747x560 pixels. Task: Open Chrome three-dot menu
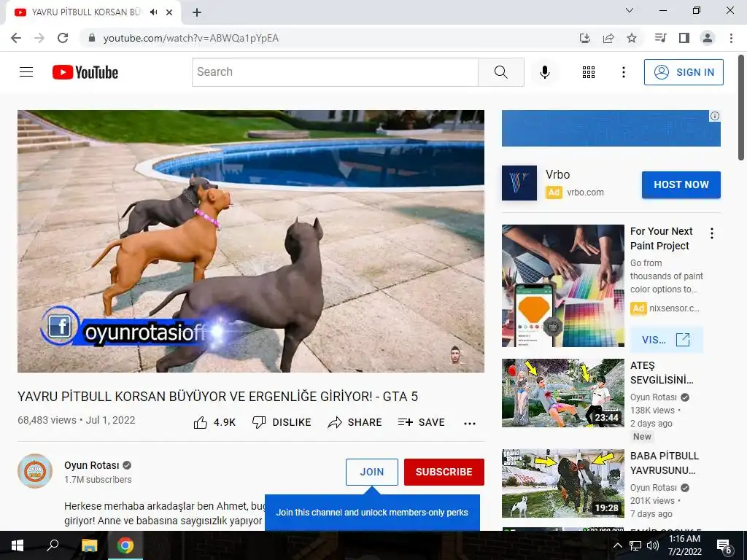(731, 38)
